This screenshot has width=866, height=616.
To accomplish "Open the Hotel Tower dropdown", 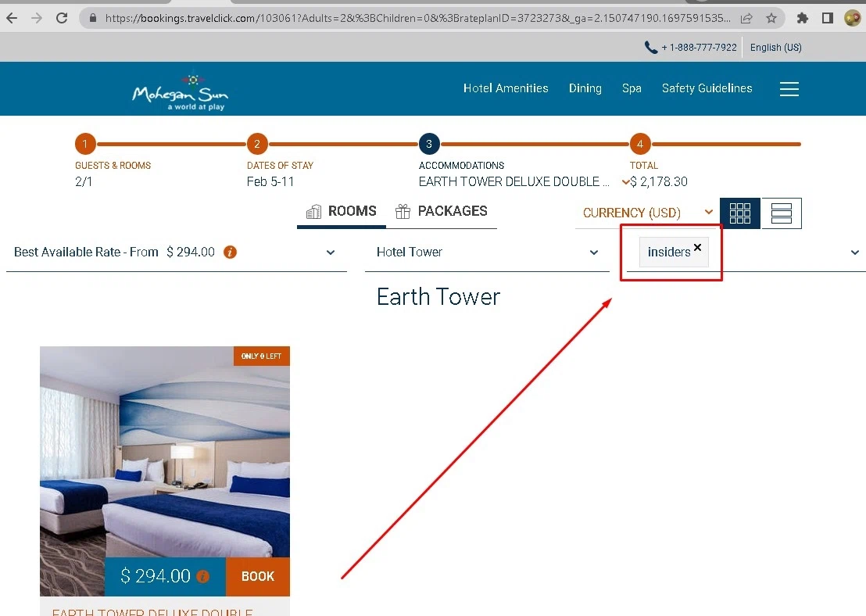I will click(x=487, y=252).
